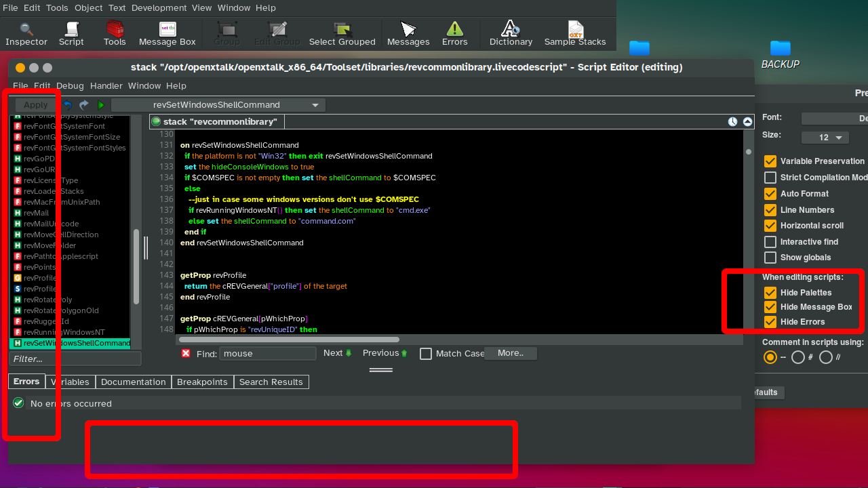The image size is (868, 488).
Task: Switch to the Variables tab
Action: click(x=71, y=382)
